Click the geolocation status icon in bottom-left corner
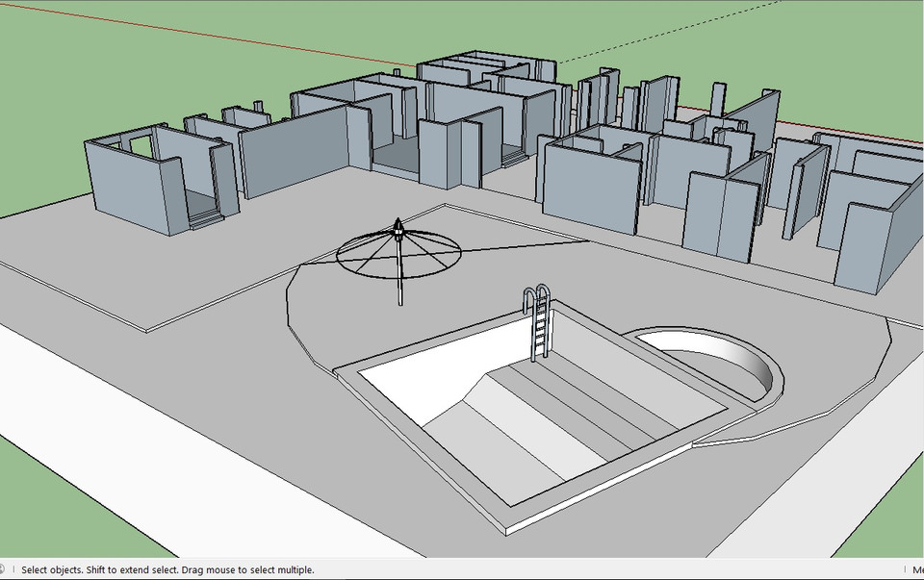The height and width of the screenshot is (580, 924). click(8, 567)
